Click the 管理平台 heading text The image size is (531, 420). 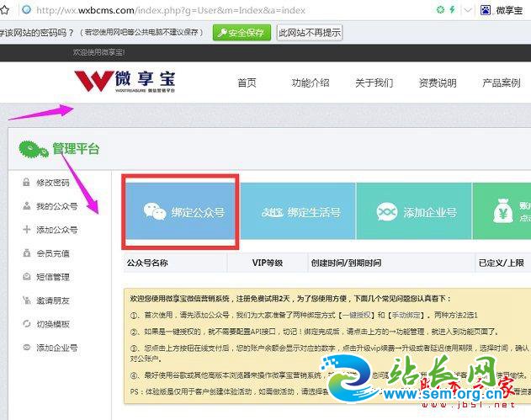76,149
